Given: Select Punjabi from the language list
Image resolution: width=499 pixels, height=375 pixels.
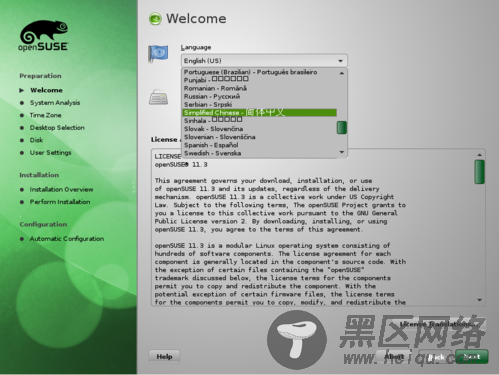Looking at the screenshot, I should click(x=259, y=80).
